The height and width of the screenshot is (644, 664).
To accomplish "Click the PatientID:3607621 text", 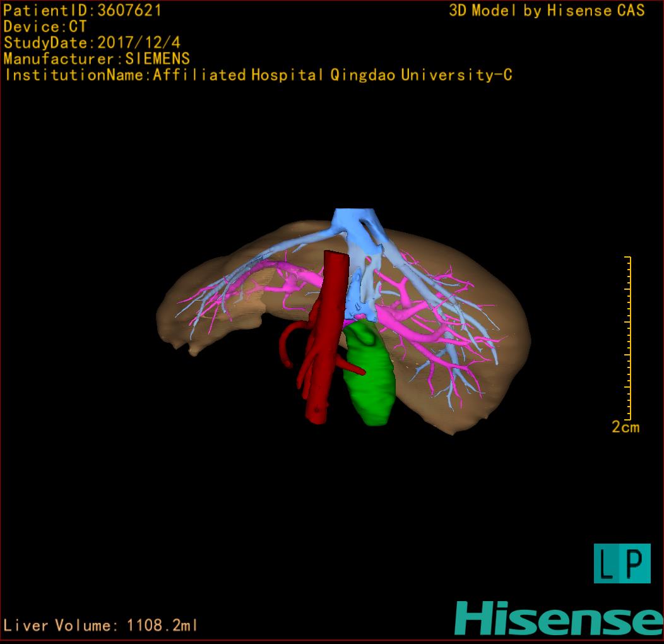I will click(x=83, y=11).
